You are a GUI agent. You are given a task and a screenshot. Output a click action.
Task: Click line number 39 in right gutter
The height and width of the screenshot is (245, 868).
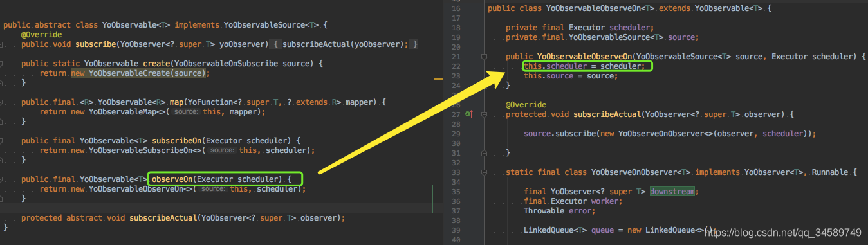click(x=456, y=230)
